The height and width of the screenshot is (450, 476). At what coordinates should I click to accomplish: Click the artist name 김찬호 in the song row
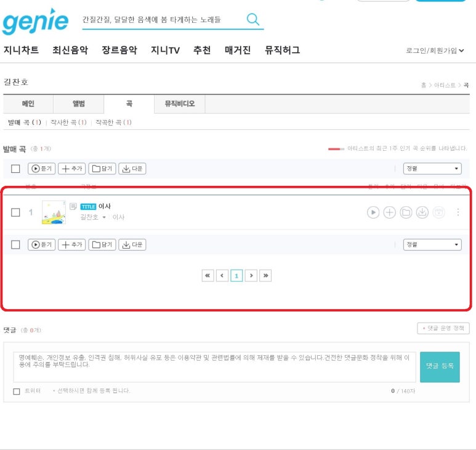[x=89, y=217]
